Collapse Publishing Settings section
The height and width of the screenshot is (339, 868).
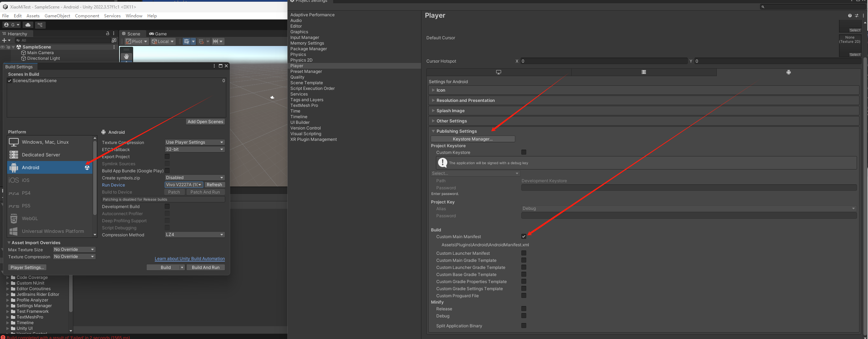coord(643,131)
